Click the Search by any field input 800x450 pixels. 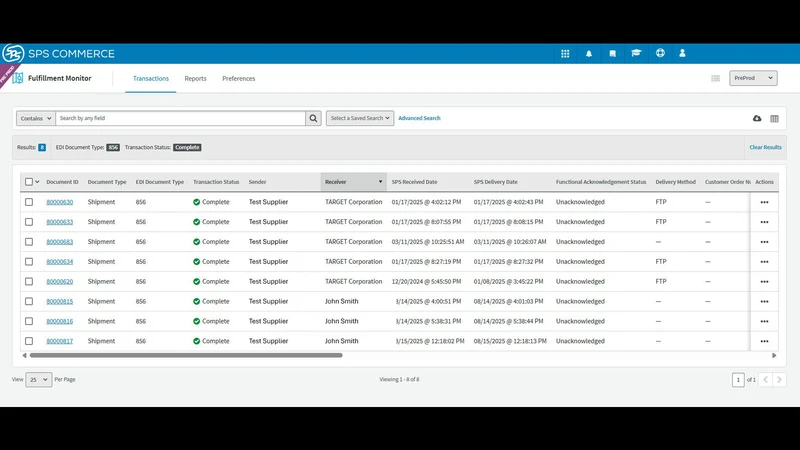click(181, 118)
